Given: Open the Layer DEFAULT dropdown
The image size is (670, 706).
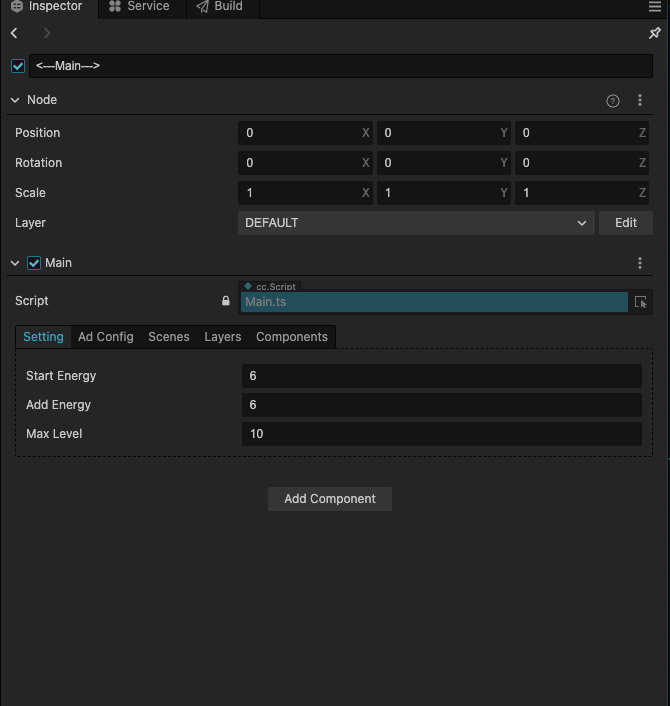Looking at the screenshot, I should coord(416,223).
